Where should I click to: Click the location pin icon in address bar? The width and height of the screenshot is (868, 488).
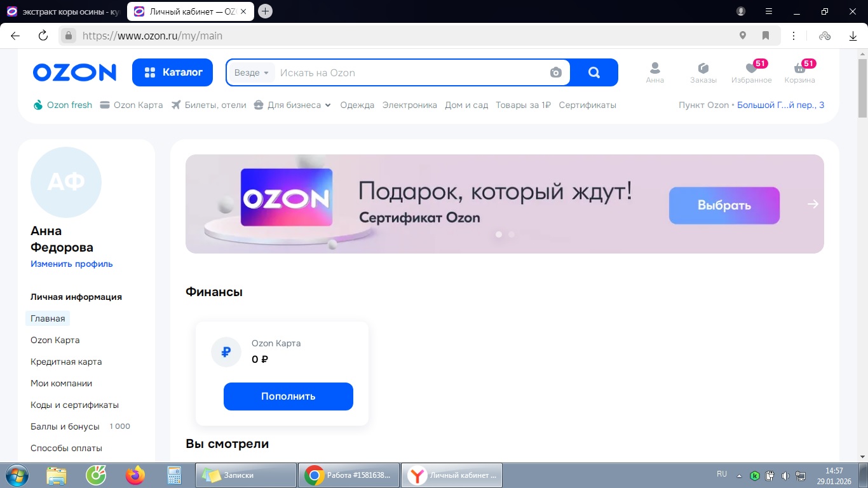coord(743,36)
